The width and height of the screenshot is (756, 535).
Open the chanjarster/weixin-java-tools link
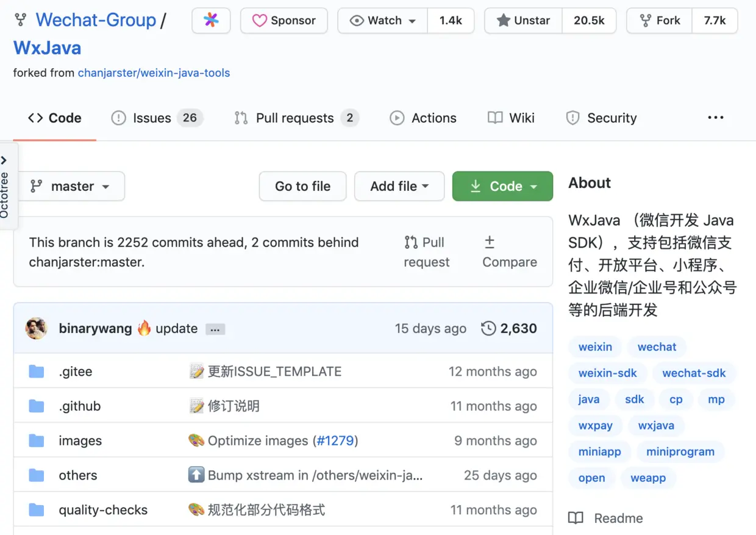154,73
